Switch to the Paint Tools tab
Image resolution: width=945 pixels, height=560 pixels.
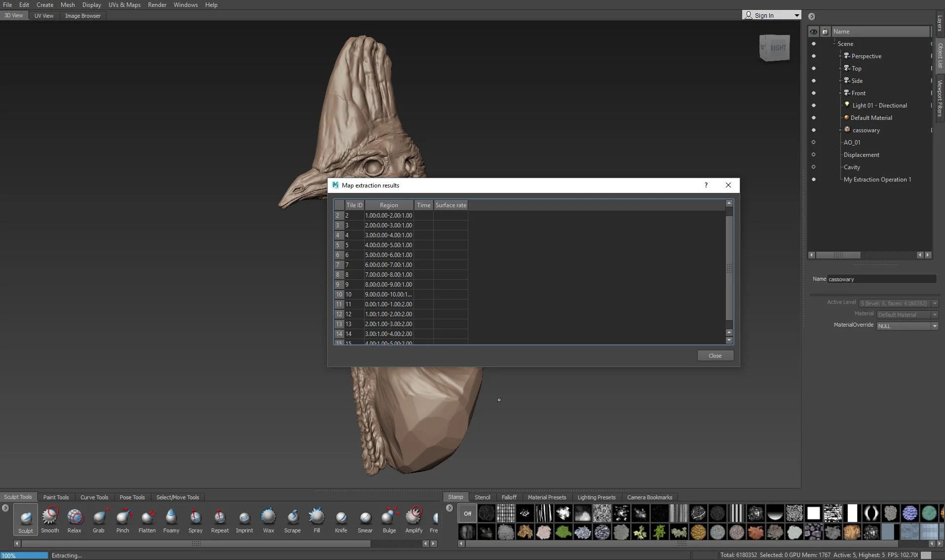56,497
